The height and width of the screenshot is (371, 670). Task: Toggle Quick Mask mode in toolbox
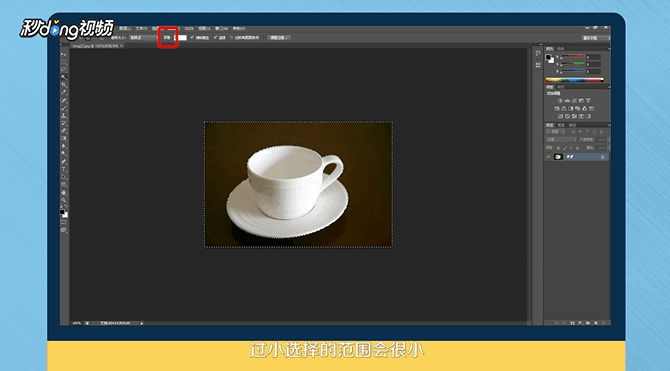pyautogui.click(x=64, y=222)
